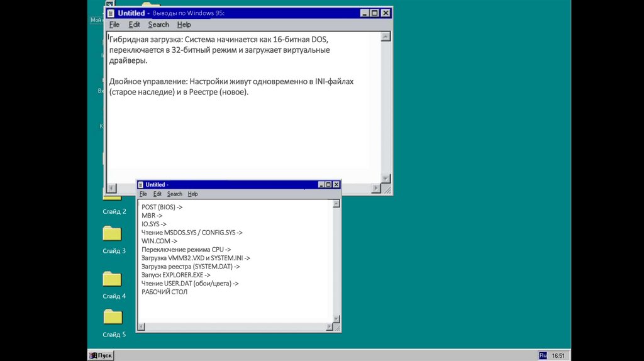The height and width of the screenshot is (361, 644).
Task: Click the line IO.SYS ->
Action: 154,225
